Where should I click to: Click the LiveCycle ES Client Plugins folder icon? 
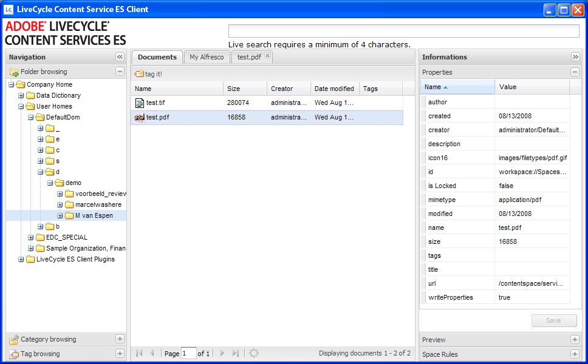tap(30, 259)
